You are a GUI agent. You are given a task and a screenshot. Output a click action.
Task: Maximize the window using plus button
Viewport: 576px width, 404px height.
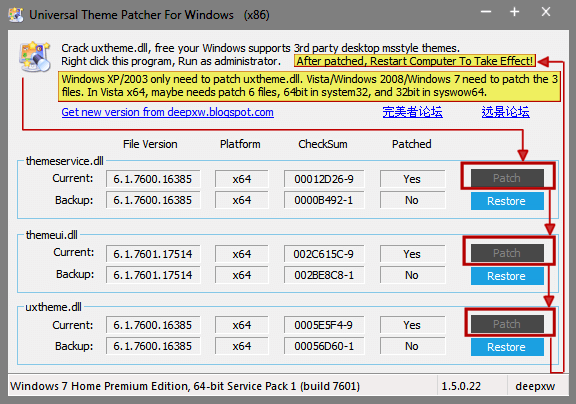point(515,12)
